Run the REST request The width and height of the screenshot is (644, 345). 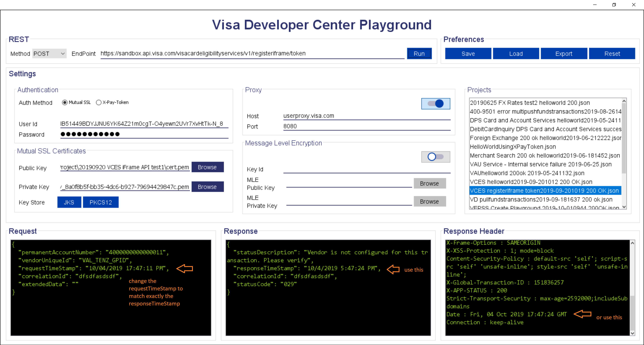tap(419, 53)
